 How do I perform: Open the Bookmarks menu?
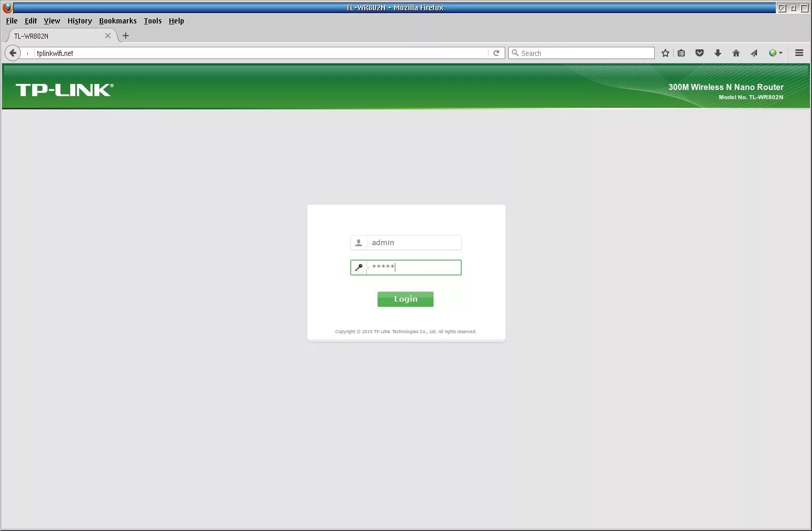point(118,21)
